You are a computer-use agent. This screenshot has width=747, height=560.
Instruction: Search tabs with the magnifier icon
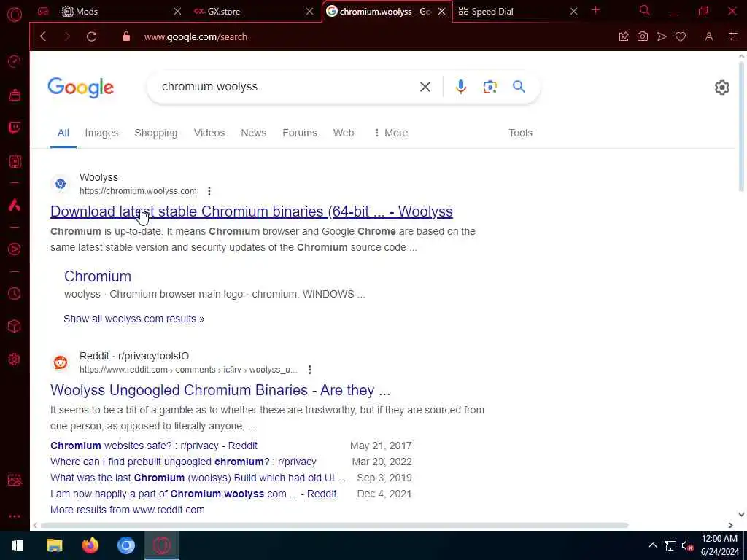645,10
